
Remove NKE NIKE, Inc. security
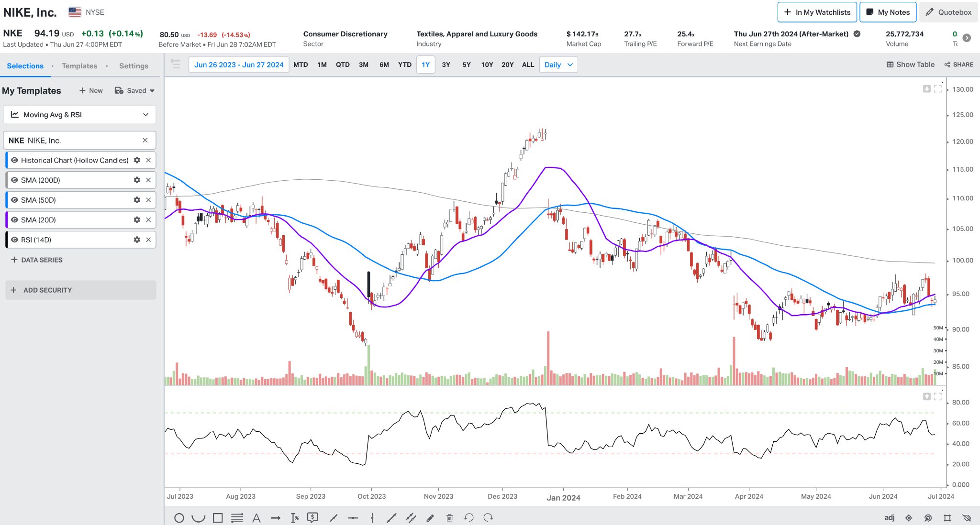pyautogui.click(x=145, y=140)
